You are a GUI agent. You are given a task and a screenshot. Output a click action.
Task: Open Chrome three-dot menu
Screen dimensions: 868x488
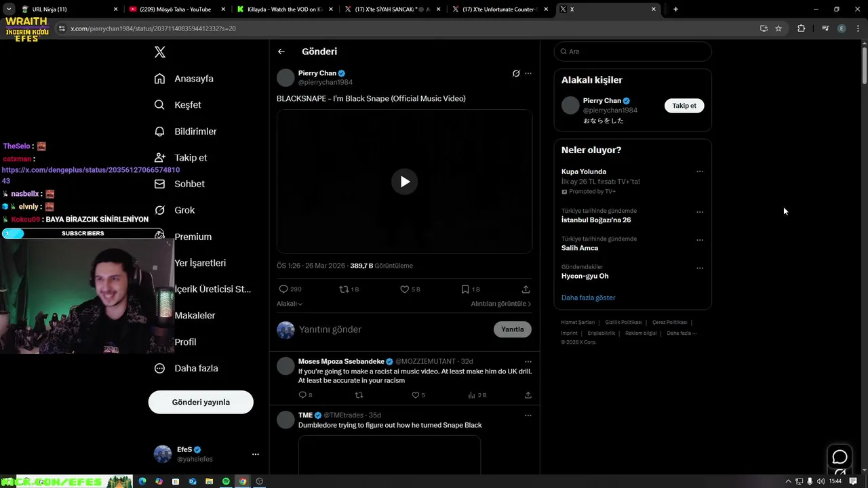[x=857, y=28]
